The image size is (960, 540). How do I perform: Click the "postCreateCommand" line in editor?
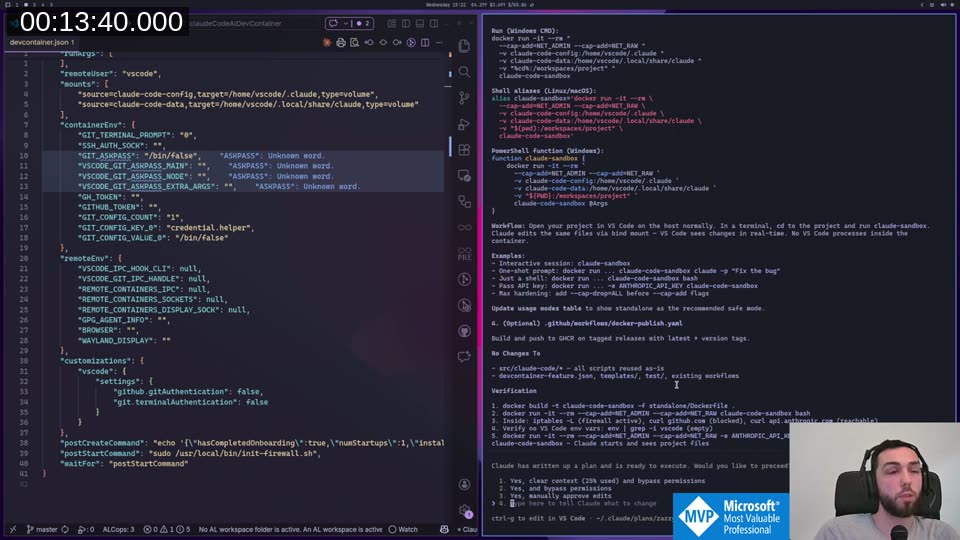[x=252, y=443]
